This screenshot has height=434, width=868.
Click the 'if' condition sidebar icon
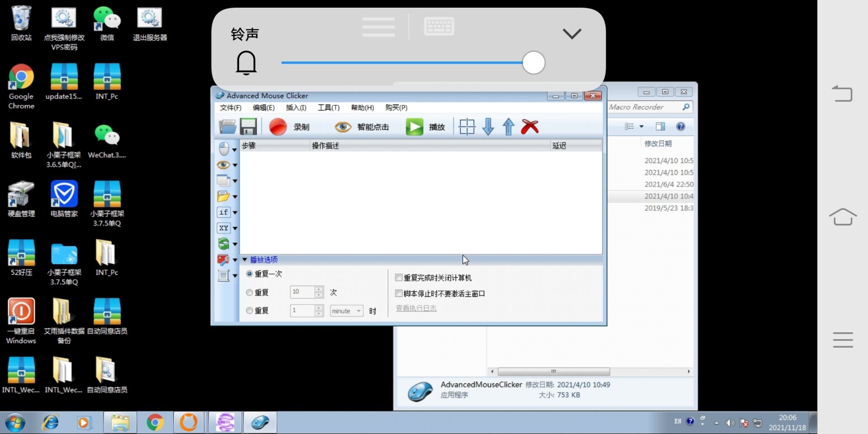[x=224, y=212]
